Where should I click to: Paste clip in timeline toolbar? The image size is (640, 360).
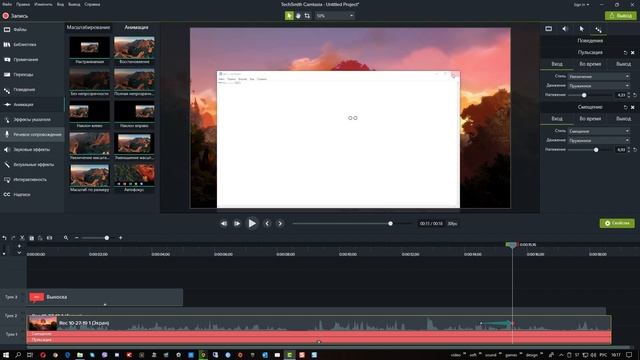tap(40, 238)
